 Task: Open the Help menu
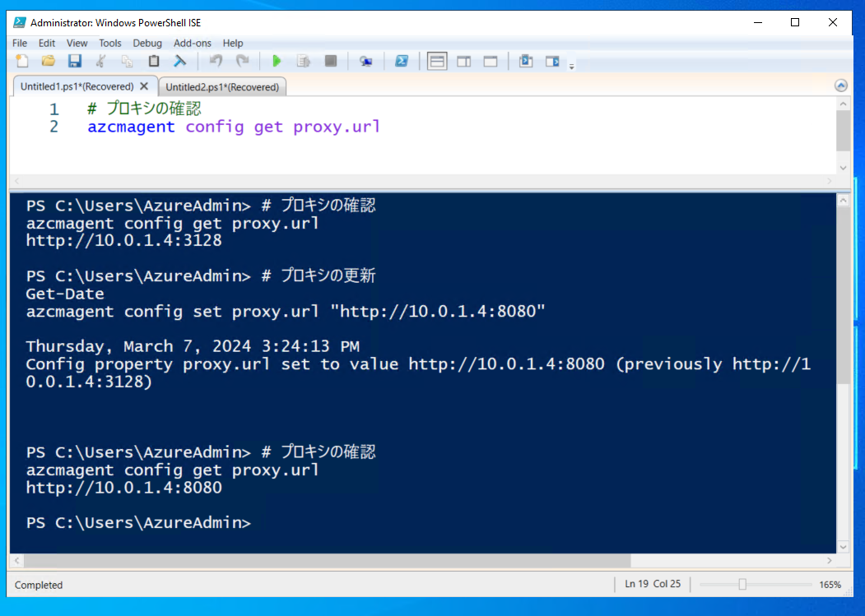pyautogui.click(x=233, y=43)
